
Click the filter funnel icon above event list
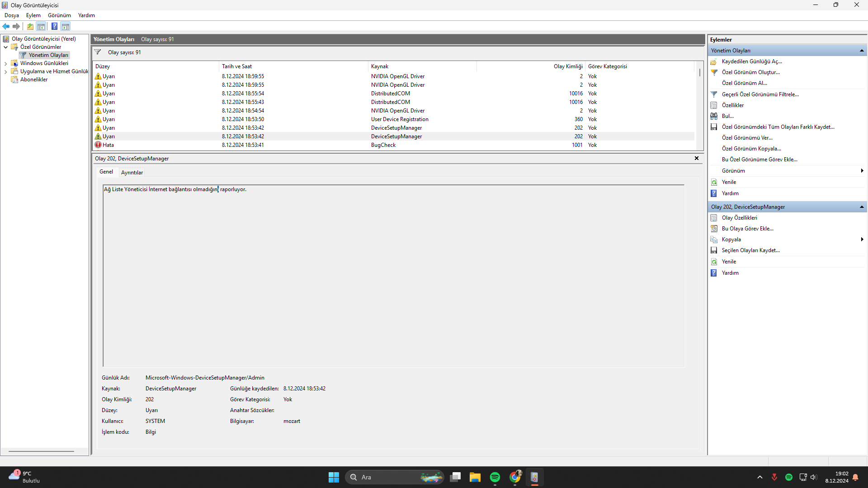[x=98, y=52]
